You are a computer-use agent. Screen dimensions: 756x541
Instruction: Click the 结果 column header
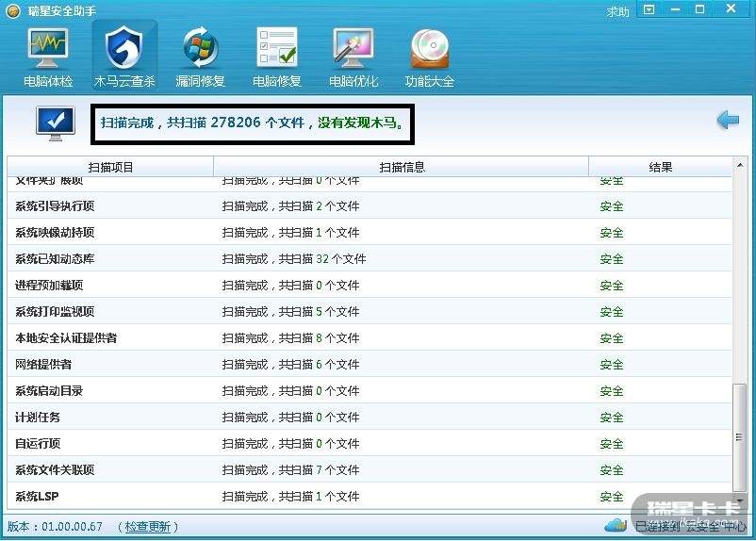click(x=661, y=167)
